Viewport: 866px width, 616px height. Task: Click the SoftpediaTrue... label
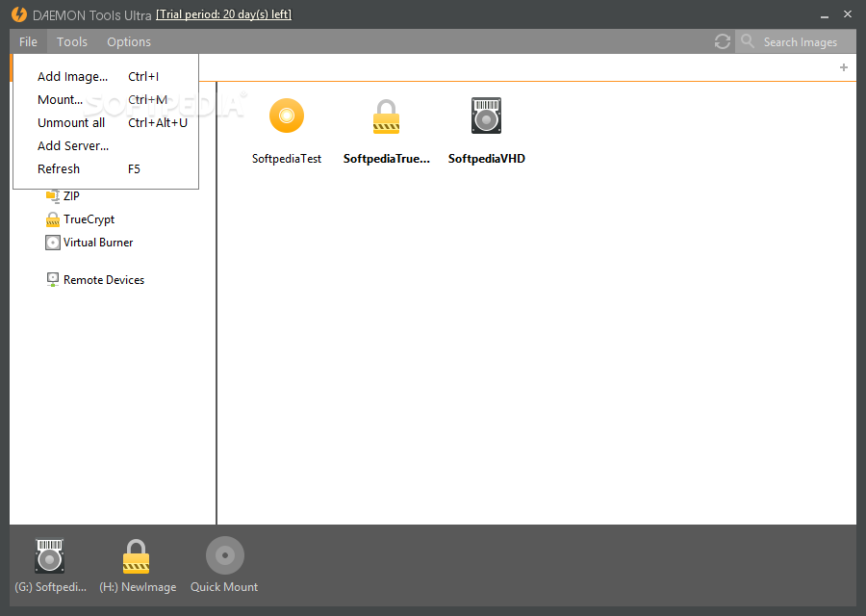[387, 159]
